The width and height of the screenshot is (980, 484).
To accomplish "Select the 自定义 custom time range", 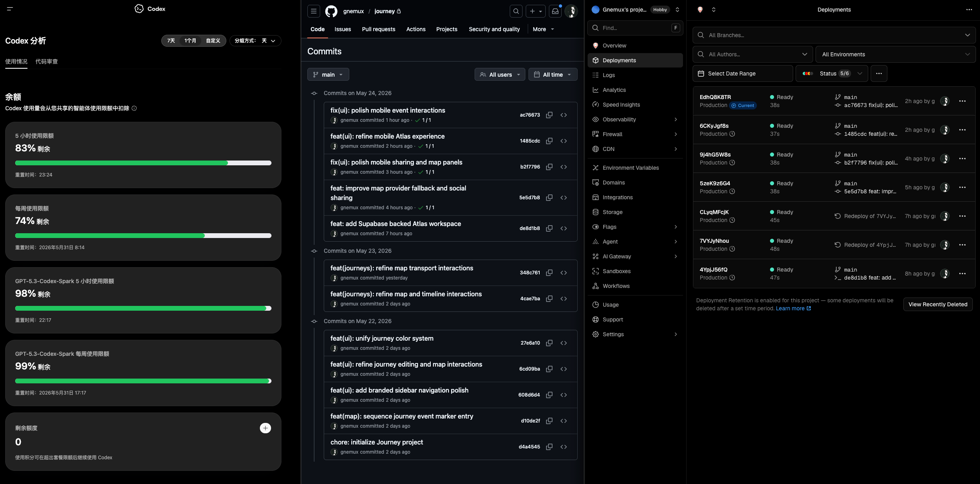I will (213, 41).
